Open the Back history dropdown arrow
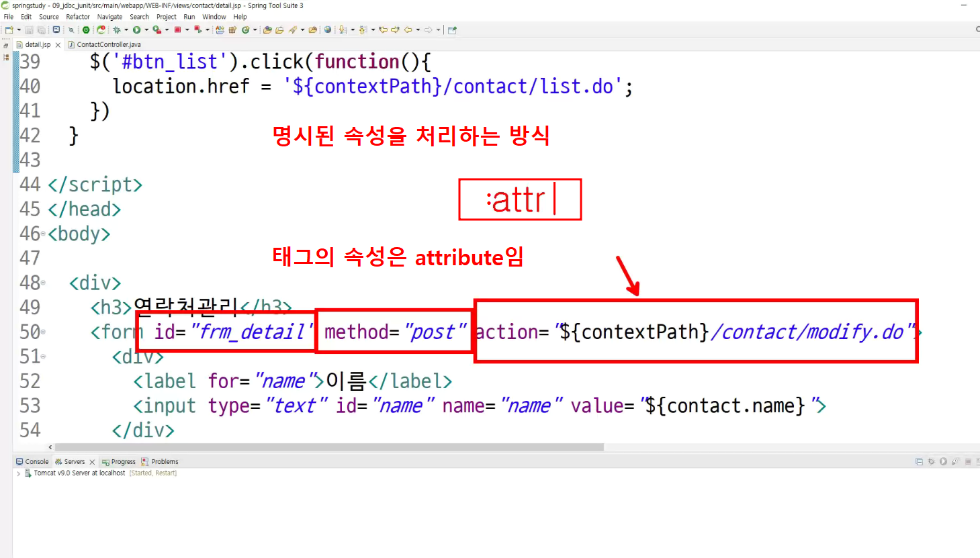This screenshot has height=558, width=980. 418,30
